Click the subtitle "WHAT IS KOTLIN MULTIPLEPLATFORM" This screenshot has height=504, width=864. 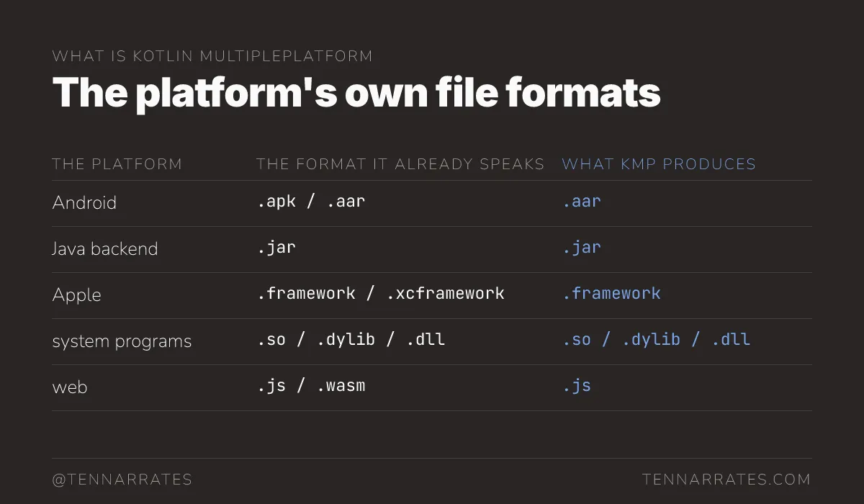coord(212,56)
